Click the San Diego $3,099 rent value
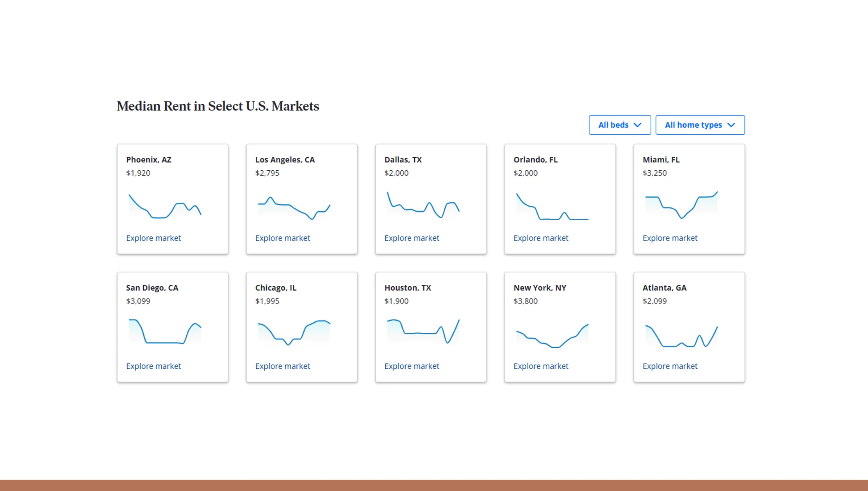 [137, 301]
